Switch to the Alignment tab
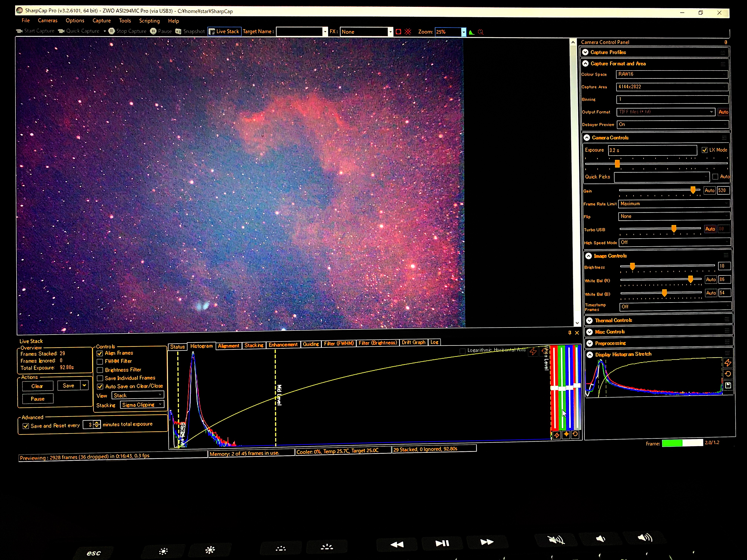The image size is (747, 560). pos(228,346)
